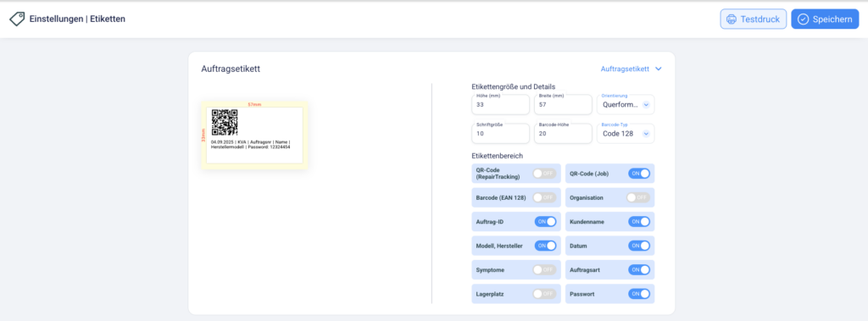
Task: Start a test print with Testdruck
Action: point(753,19)
